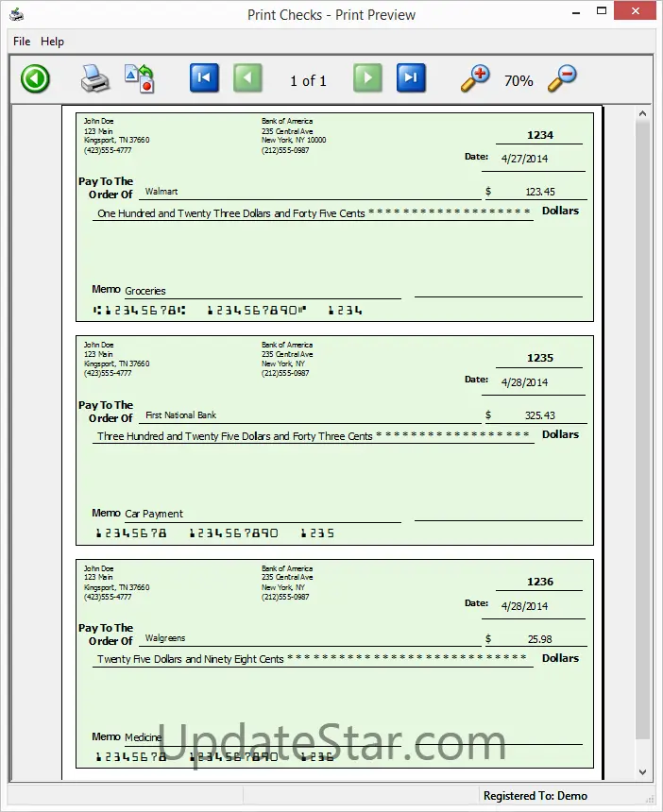Zoom in with the plus magnifier
663x812 pixels.
[475, 78]
